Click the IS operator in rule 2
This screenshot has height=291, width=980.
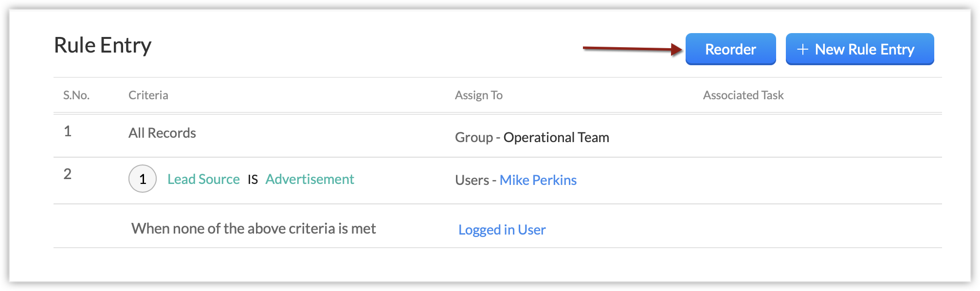coord(253,180)
